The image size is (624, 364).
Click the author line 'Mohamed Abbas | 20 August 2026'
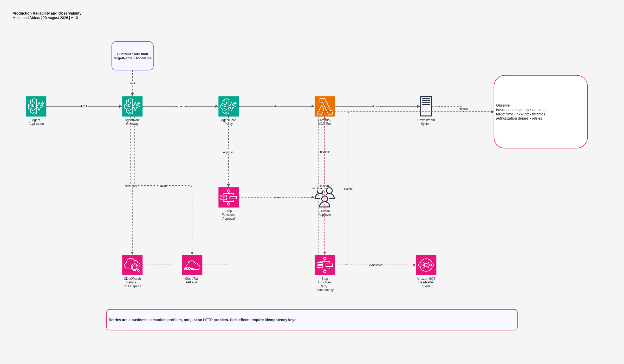(x=40, y=18)
